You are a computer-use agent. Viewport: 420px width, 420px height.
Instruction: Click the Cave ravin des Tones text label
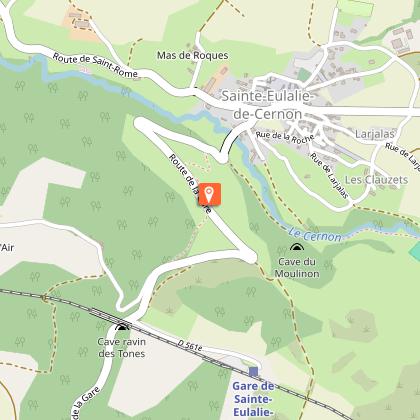coord(122,348)
